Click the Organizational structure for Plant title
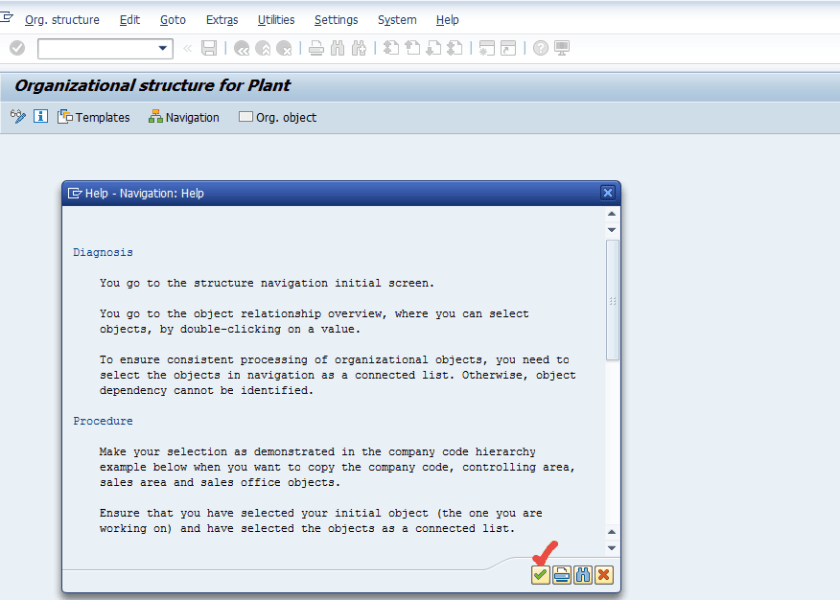The image size is (840, 600). (153, 85)
